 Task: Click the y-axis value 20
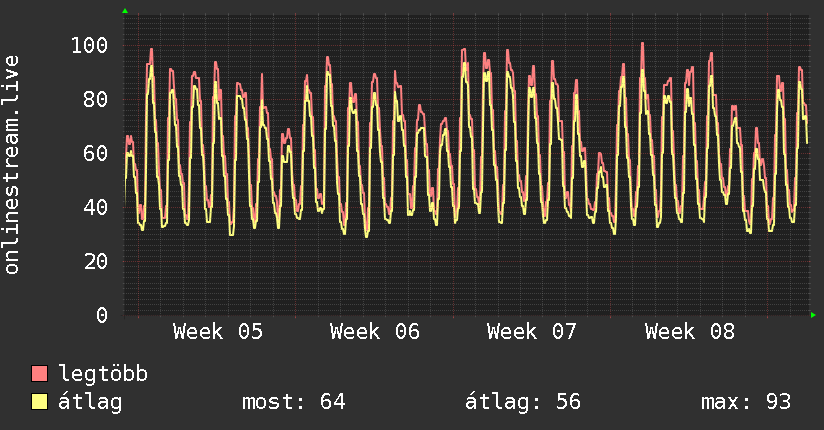96,261
